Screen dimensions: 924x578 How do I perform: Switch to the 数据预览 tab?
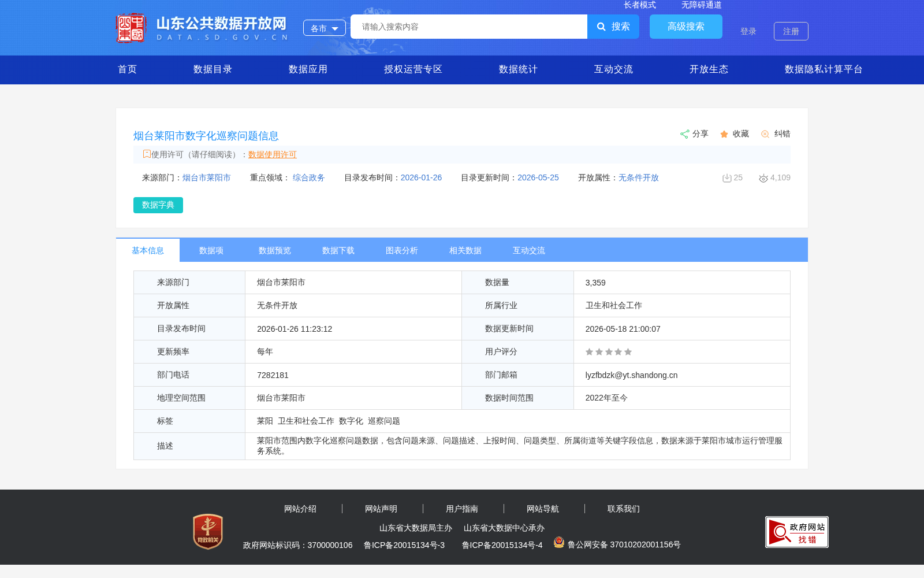(275, 250)
